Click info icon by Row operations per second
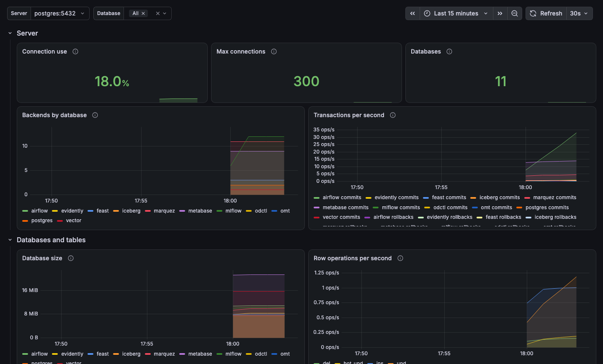Image resolution: width=603 pixels, height=364 pixels. (400, 258)
